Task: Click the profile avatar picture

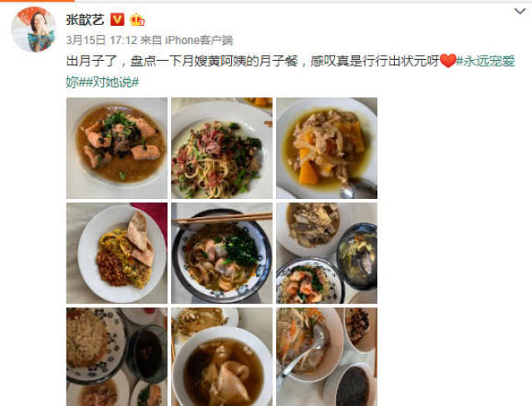Action: click(x=34, y=29)
